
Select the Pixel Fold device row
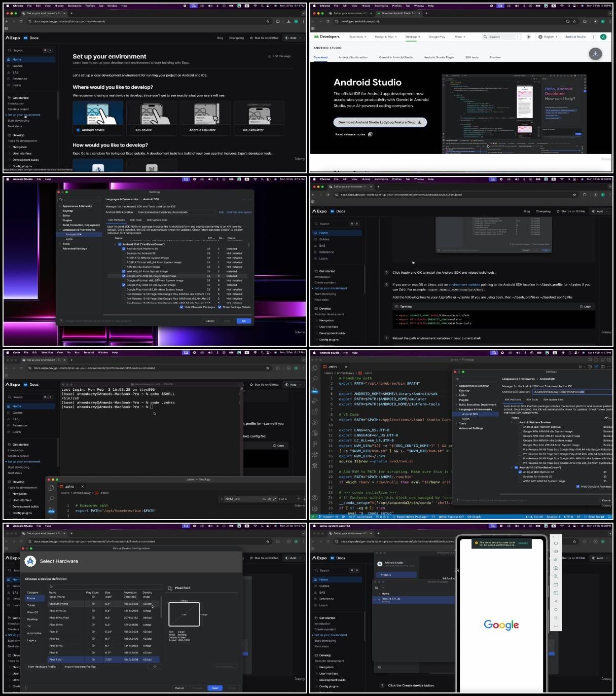pos(103,660)
